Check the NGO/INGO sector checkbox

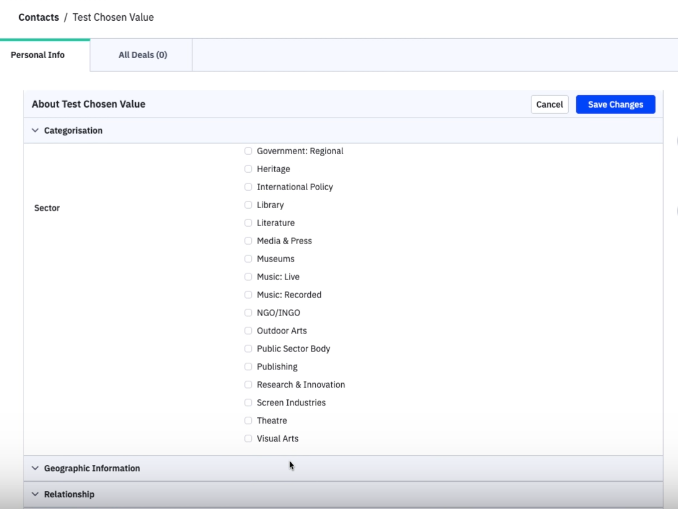click(248, 313)
